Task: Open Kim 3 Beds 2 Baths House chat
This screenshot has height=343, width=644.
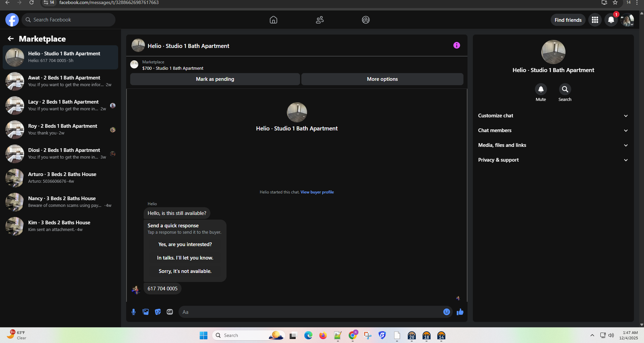Action: (x=60, y=226)
